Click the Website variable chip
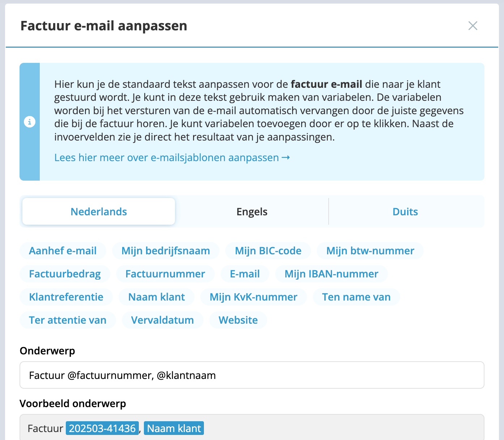This screenshot has height=440, width=504. (238, 320)
